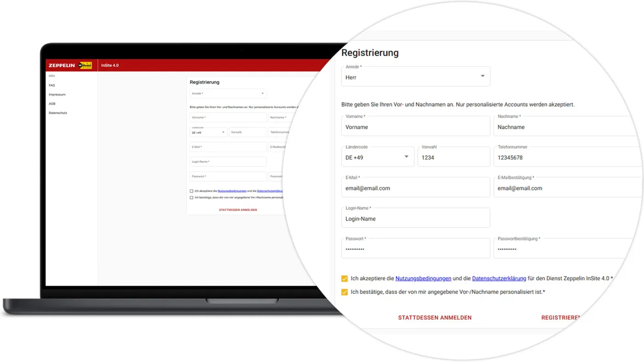
Task: Go to Impressum in the sidebar
Action: (x=57, y=95)
